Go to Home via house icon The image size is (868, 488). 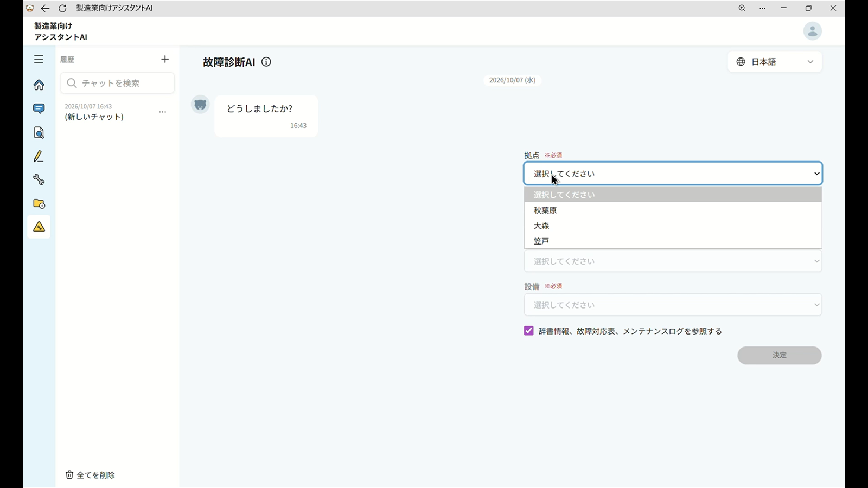tap(39, 85)
